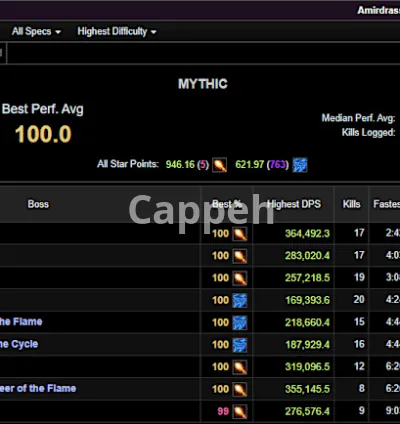Click the 100 percent in the 169,393.6 row

(x=221, y=300)
